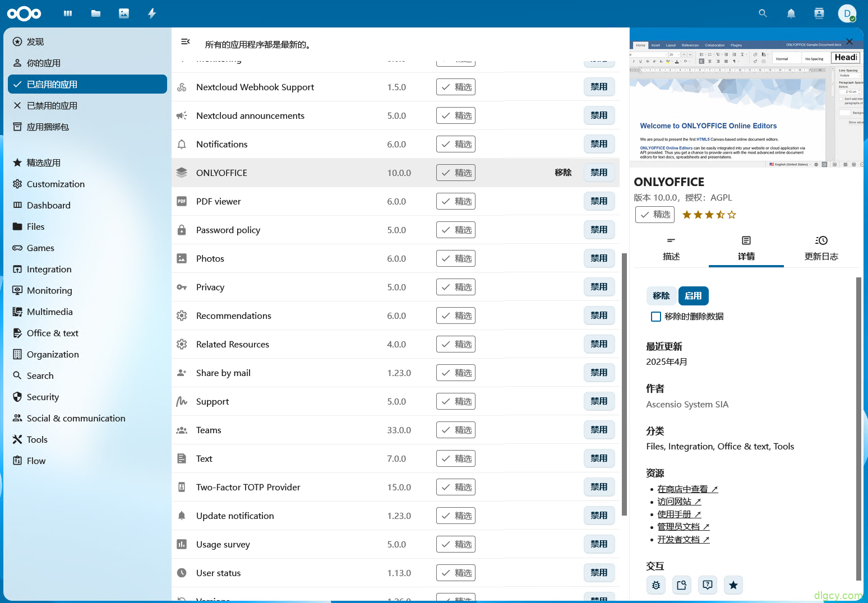This screenshot has width=868, height=603.
Task: Switch to the 更新日志 tab
Action: tap(821, 248)
